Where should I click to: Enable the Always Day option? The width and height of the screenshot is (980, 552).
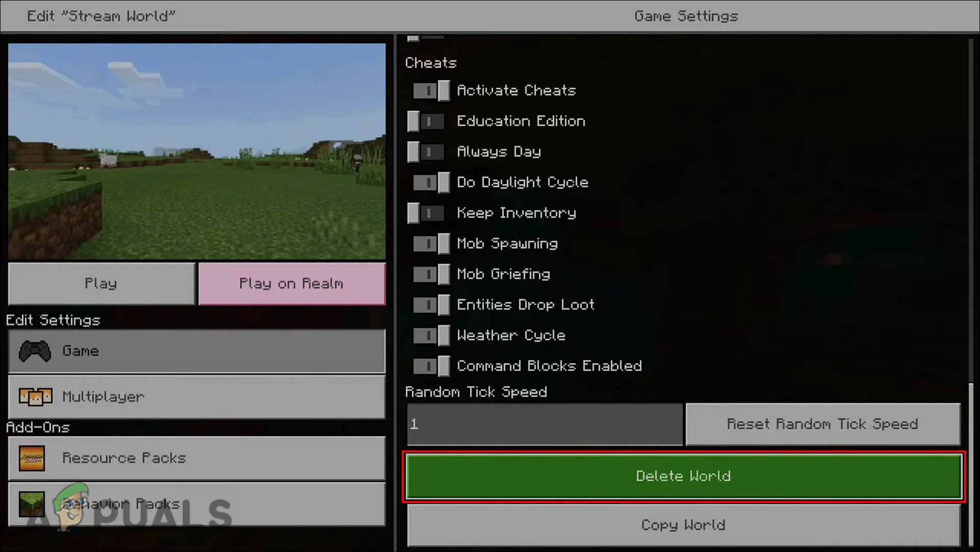click(426, 152)
